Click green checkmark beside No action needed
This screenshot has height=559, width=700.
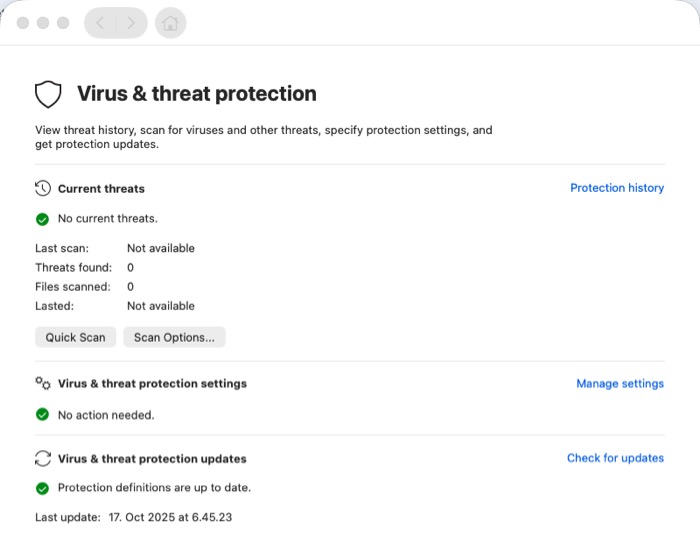click(x=43, y=414)
